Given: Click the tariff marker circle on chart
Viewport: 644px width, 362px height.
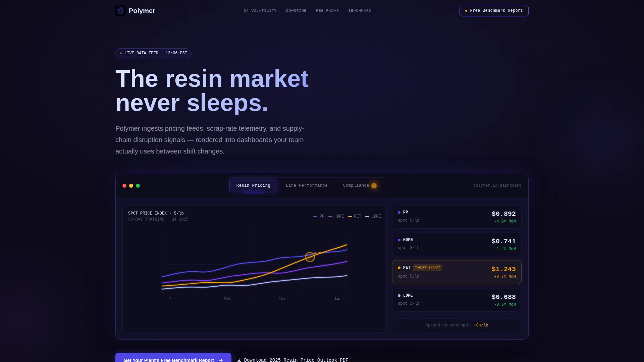Looking at the screenshot, I should [x=310, y=257].
